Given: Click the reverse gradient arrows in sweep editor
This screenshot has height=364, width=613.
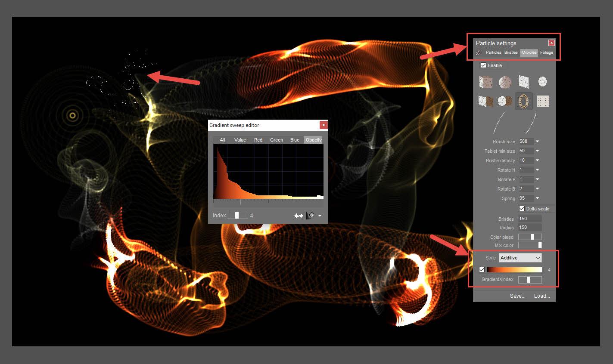Looking at the screenshot, I should tap(299, 215).
